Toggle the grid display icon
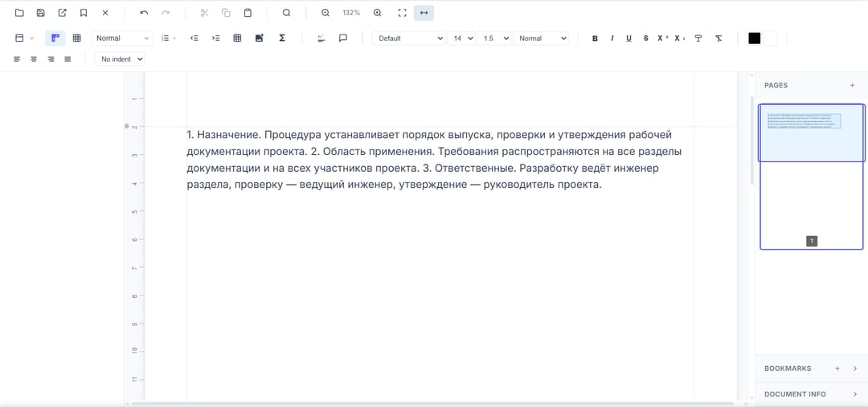This screenshot has height=407, width=868. point(77,39)
